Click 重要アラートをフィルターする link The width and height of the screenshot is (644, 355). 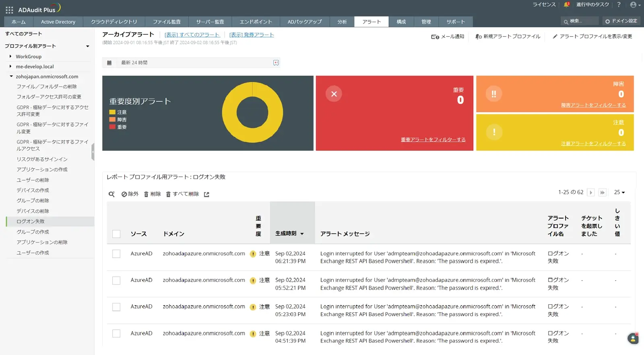point(433,140)
